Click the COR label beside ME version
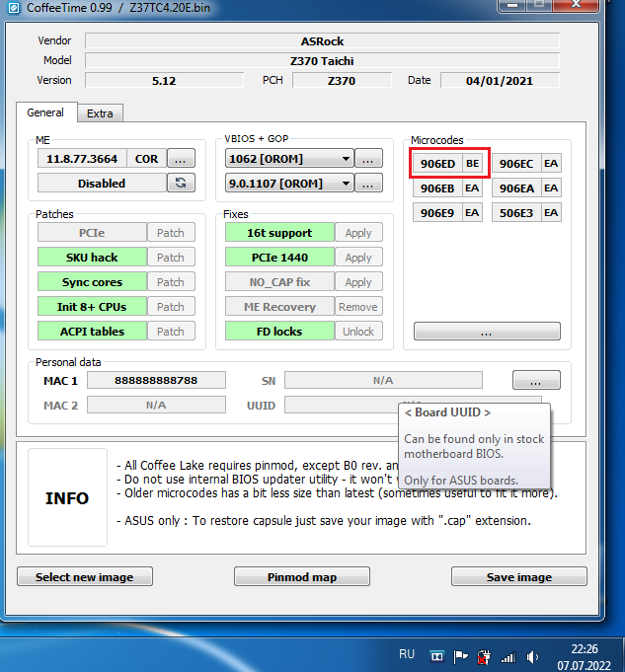The height and width of the screenshot is (672, 625). (x=147, y=159)
